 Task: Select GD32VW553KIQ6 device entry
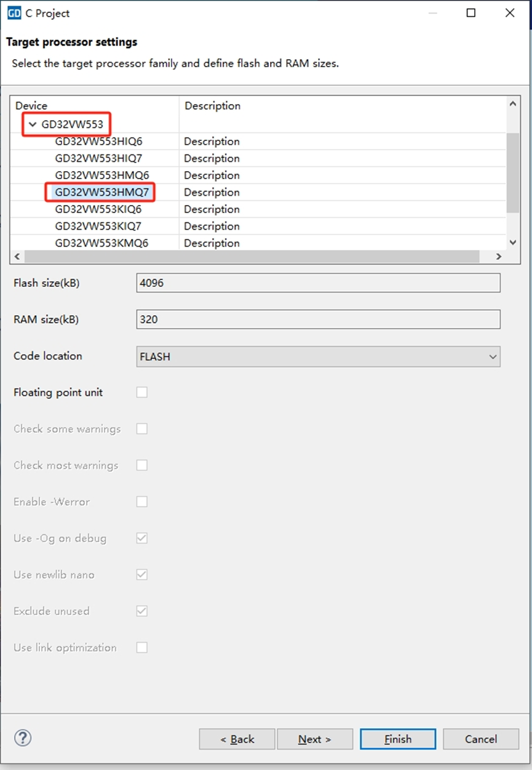[98, 209]
